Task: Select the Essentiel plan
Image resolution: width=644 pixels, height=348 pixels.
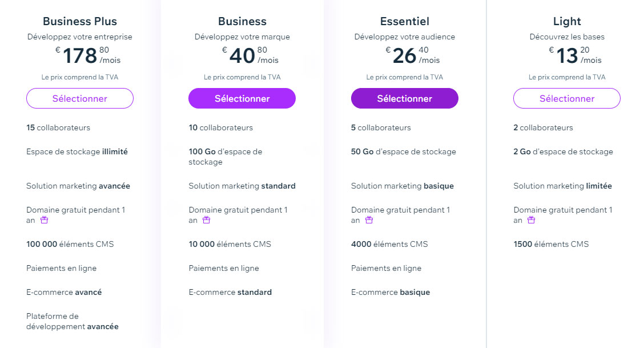Action: coord(405,99)
